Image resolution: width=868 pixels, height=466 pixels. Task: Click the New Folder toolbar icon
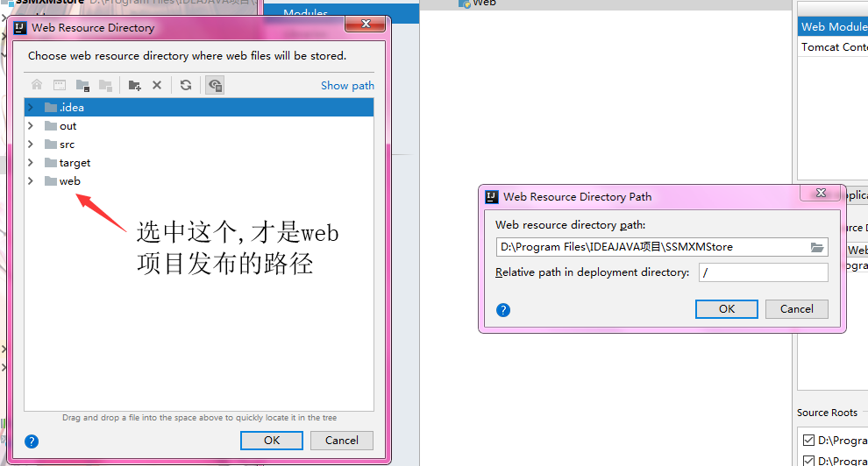pyautogui.click(x=134, y=85)
